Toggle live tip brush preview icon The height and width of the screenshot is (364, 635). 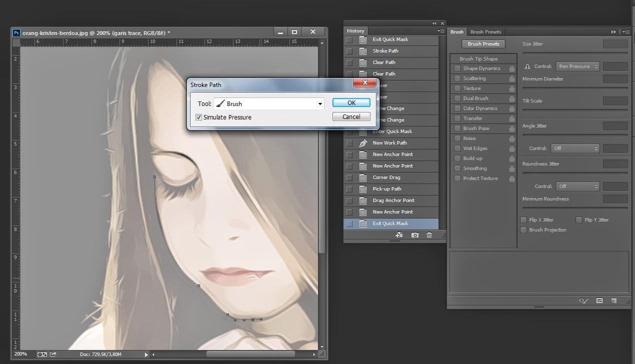pos(582,301)
